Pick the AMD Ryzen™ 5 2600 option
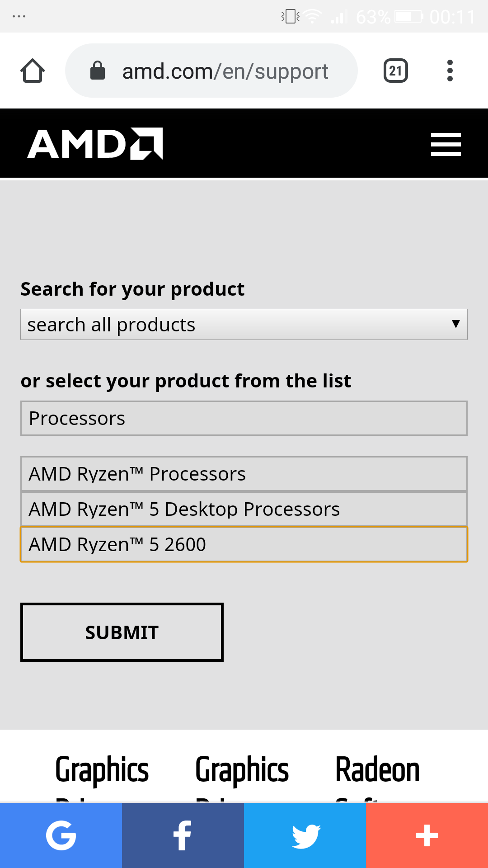Image resolution: width=488 pixels, height=868 pixels. coord(244,544)
